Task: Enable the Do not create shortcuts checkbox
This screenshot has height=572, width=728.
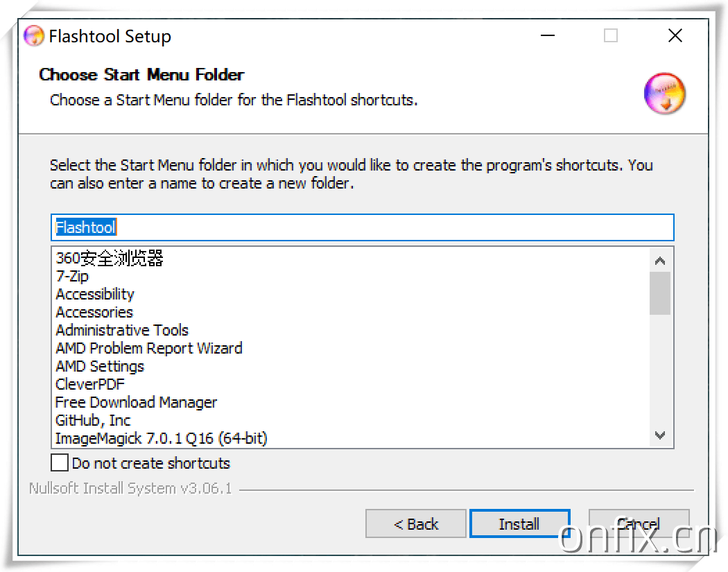Action: click(60, 462)
